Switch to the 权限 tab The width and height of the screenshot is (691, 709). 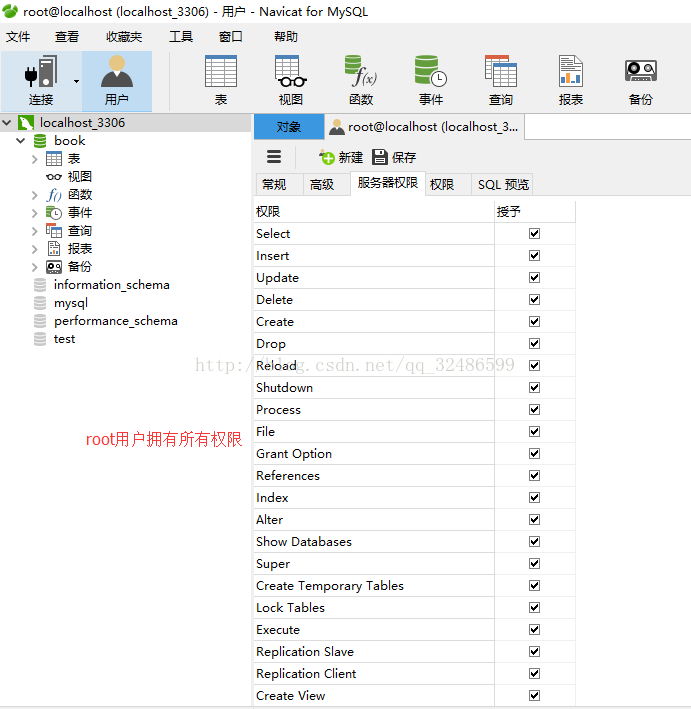pos(448,184)
